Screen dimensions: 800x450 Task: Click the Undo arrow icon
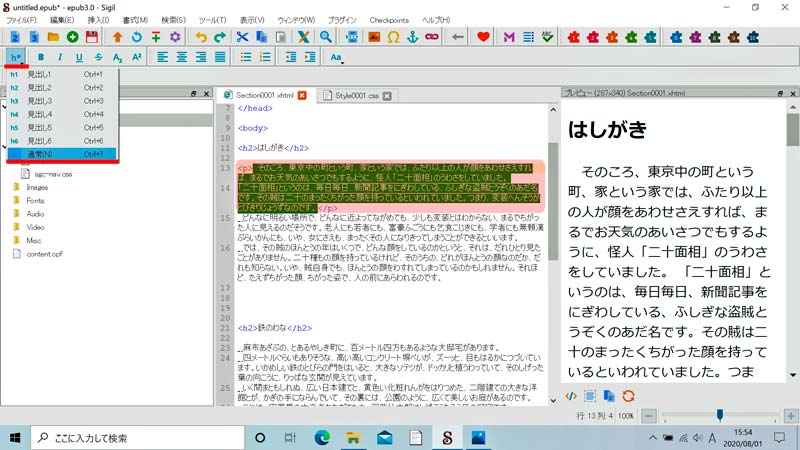201,37
